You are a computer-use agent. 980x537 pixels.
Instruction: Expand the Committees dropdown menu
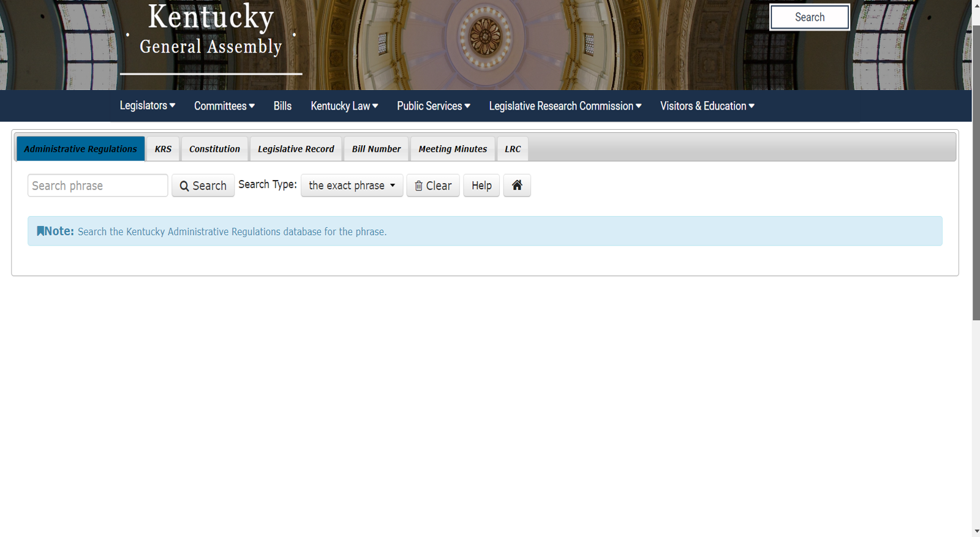click(224, 106)
